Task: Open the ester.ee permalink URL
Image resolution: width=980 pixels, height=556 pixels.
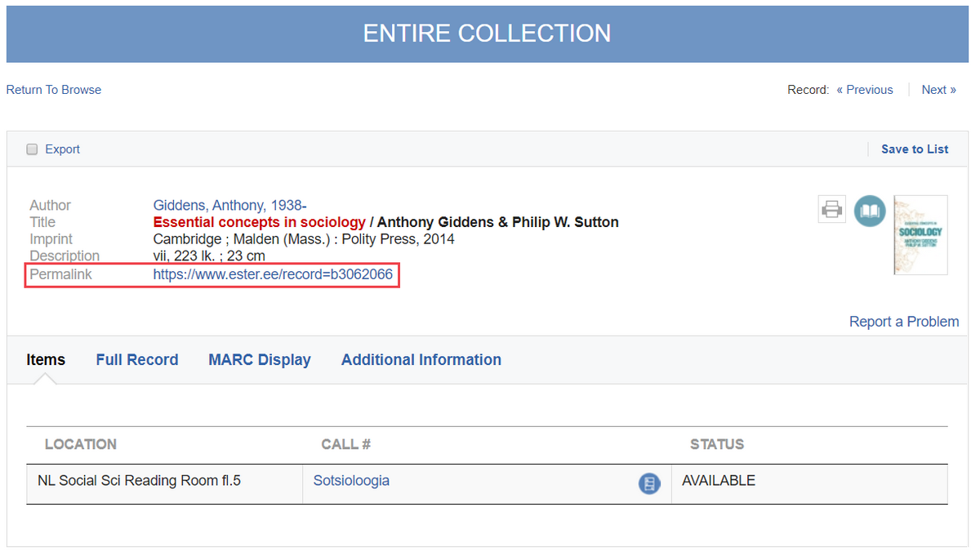Action: (273, 275)
